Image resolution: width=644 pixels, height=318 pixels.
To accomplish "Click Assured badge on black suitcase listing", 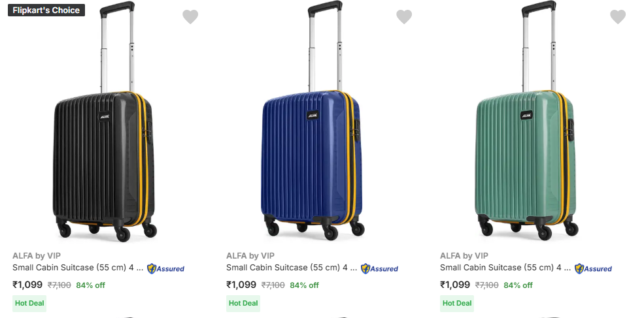I will click(165, 268).
